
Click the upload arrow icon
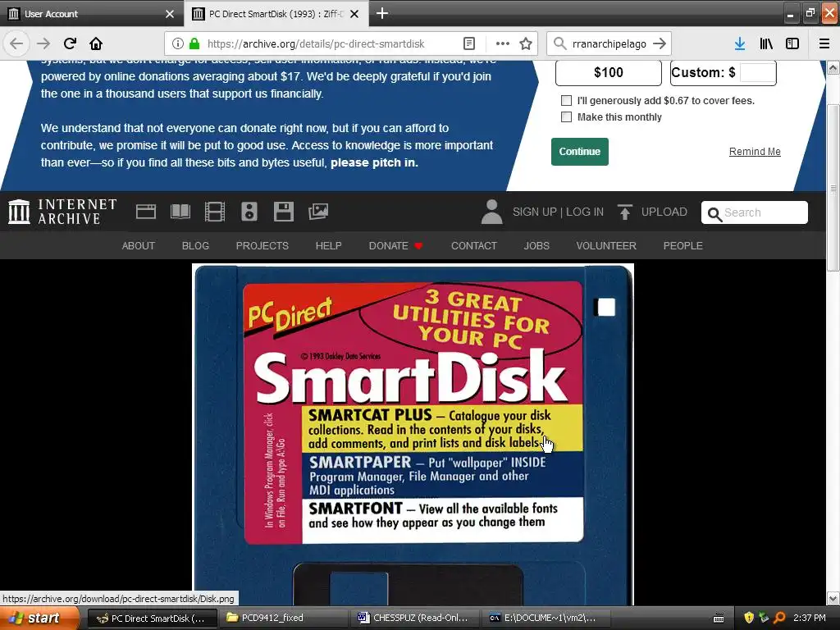click(x=624, y=212)
